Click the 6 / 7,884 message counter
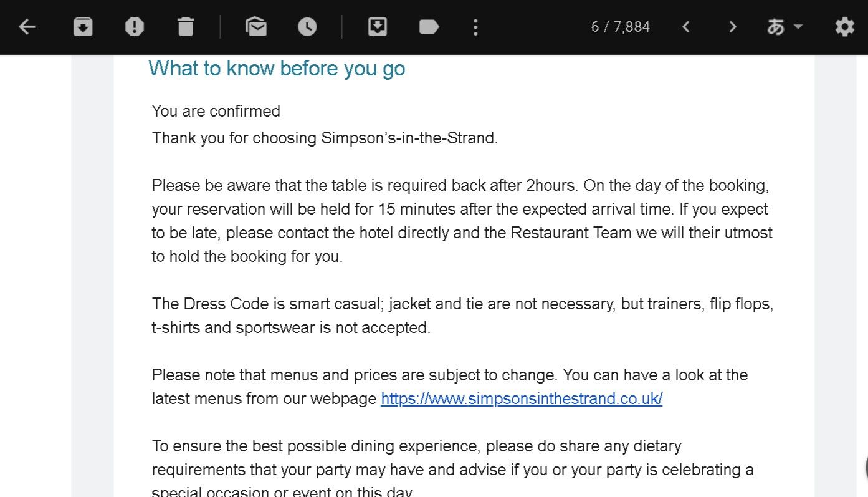Image resolution: width=868 pixels, height=497 pixels. pos(620,27)
